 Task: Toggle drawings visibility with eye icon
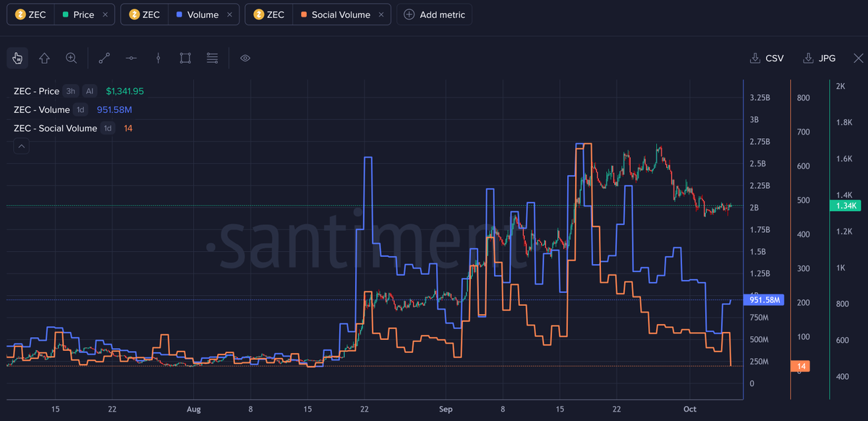pyautogui.click(x=245, y=58)
